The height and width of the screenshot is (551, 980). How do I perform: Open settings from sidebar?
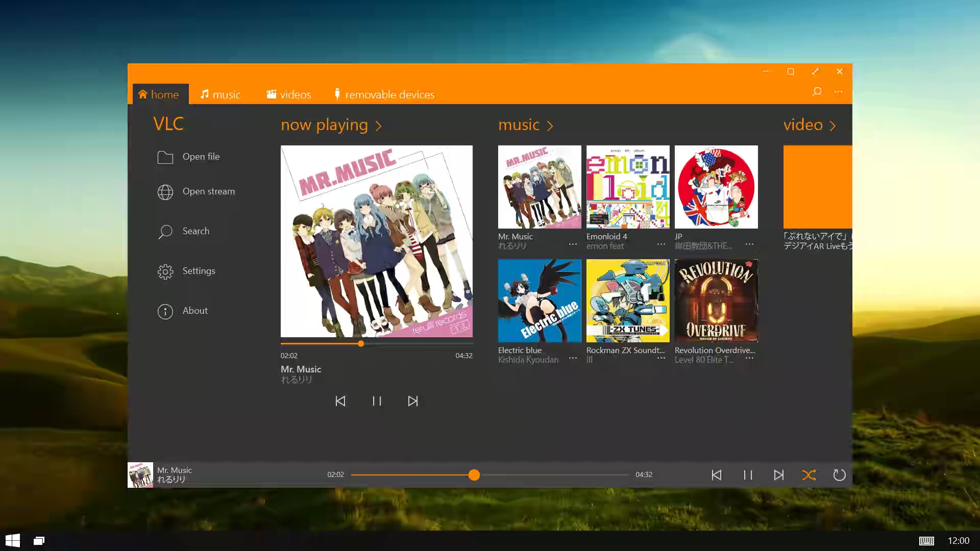199,270
